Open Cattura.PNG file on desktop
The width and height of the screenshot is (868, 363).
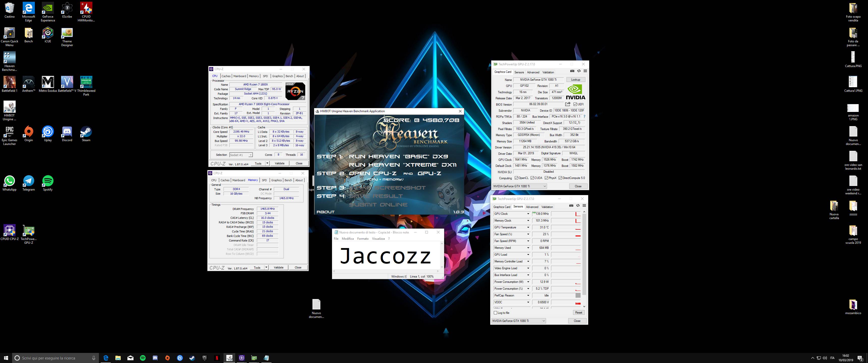(853, 59)
